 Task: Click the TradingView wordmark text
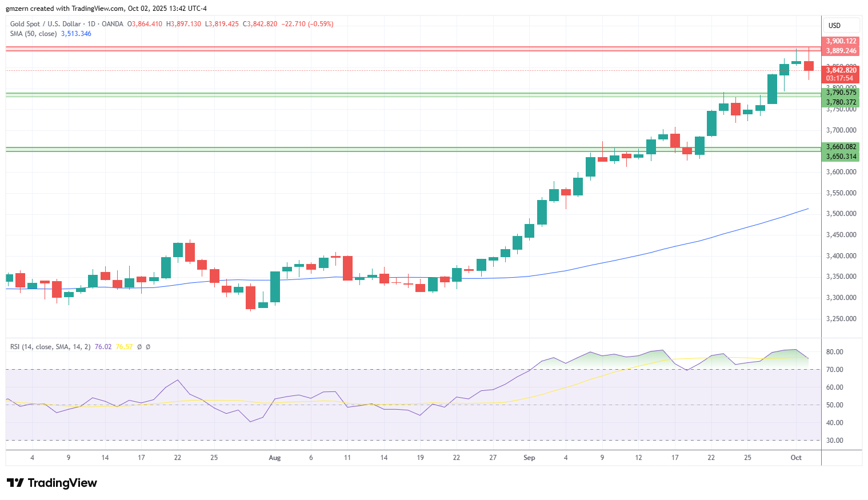[x=62, y=483]
